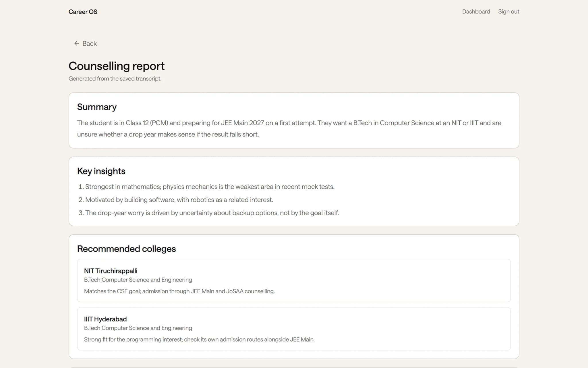Click the Key insights heading
Viewport: 588px width, 368px height.
[x=101, y=171]
